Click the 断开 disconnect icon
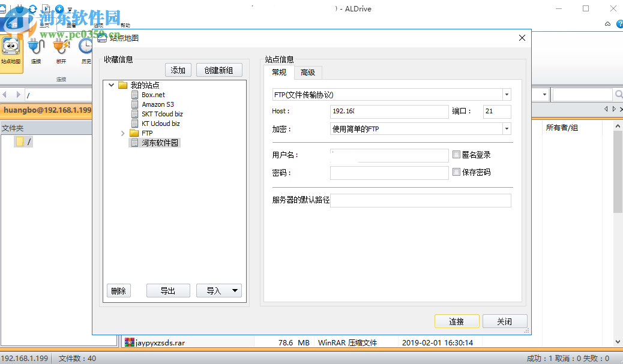The image size is (623, 364). [61, 47]
